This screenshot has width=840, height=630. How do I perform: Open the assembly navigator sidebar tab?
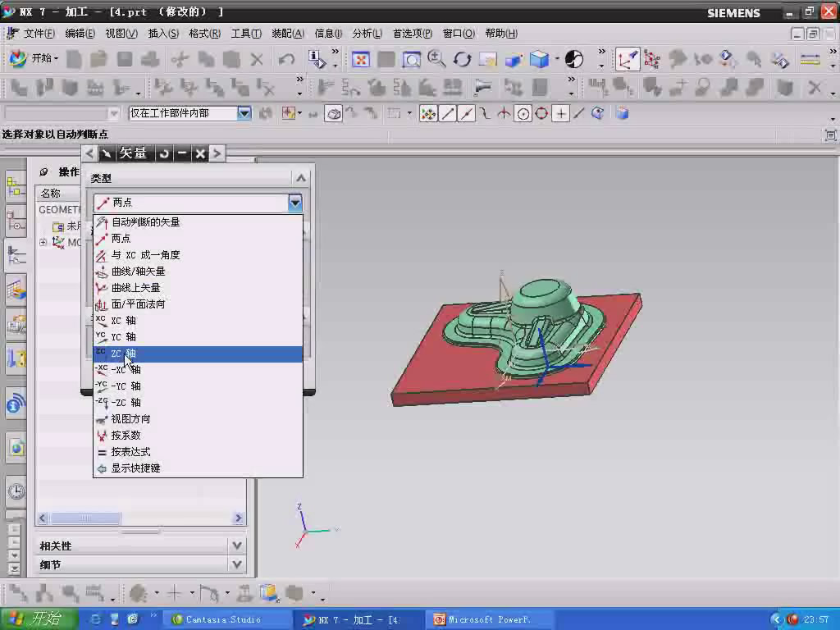click(16, 186)
